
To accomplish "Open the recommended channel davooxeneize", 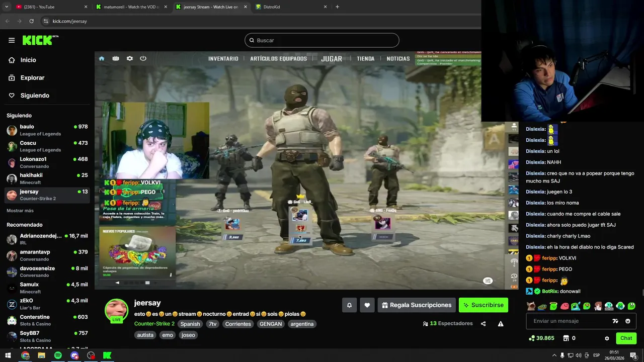I will (47, 271).
